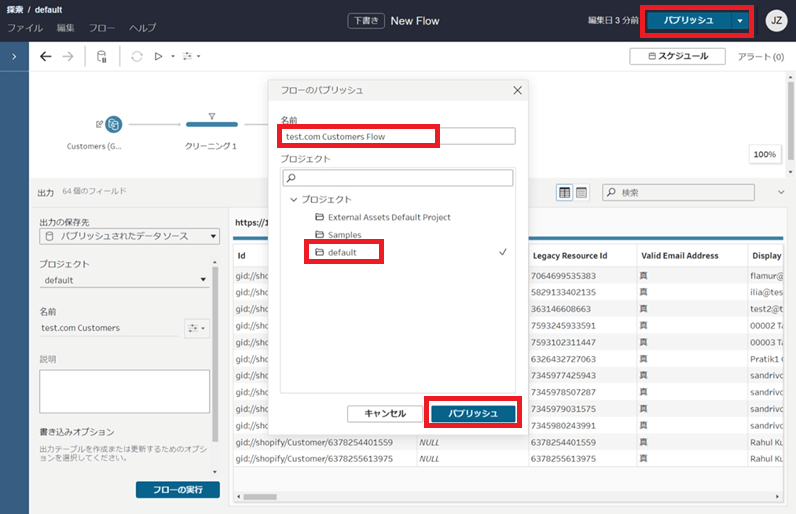This screenshot has height=514, width=796.
Task: Click the undo back arrow
Action: 46,56
